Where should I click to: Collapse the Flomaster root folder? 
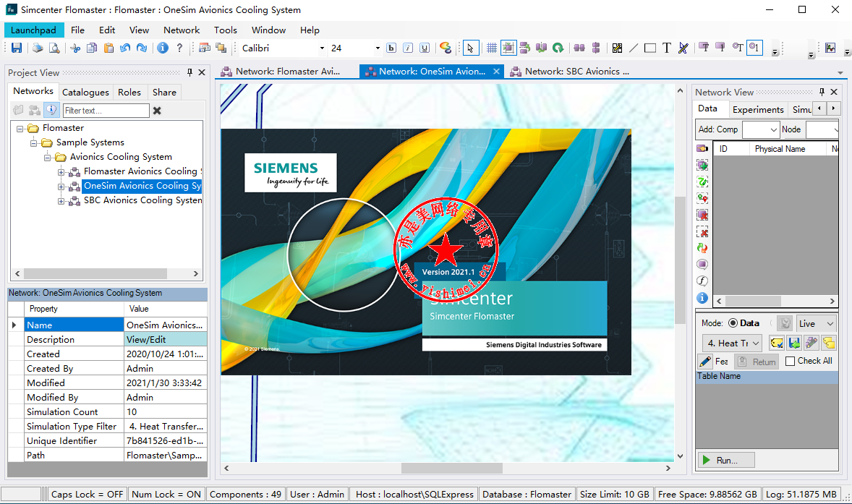click(x=20, y=129)
